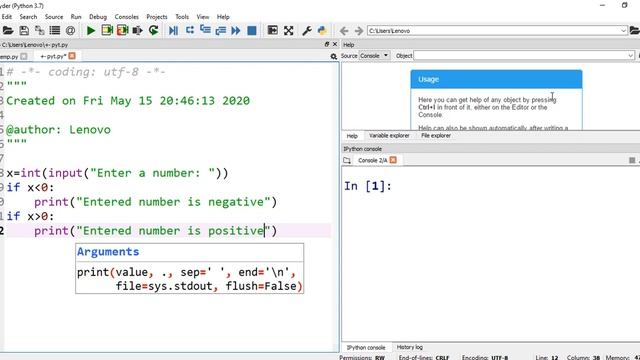Viewport: 640px width, 360px height.
Task: Open the Source menu
Action: (x=54, y=17)
